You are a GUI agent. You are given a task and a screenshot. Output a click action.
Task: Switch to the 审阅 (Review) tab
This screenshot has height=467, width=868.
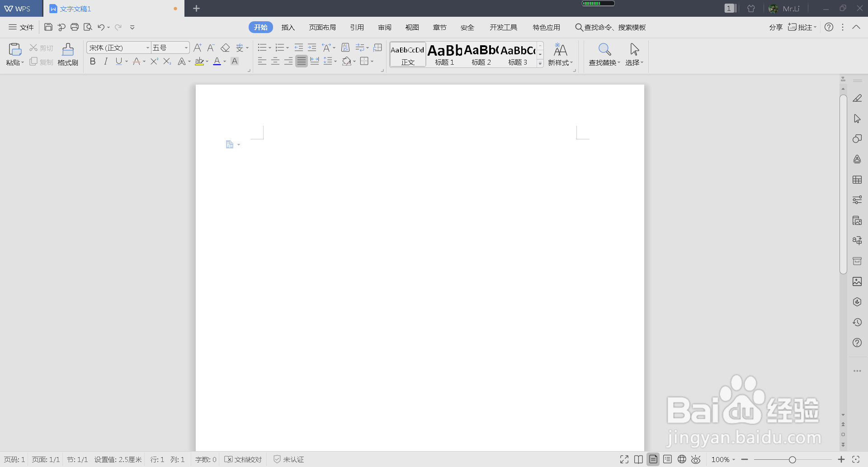pos(385,27)
